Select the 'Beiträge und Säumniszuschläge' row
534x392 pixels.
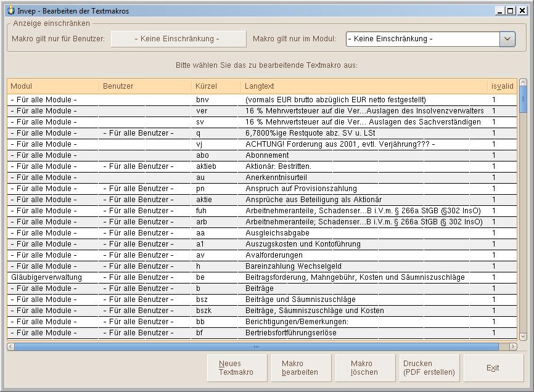pyautogui.click(x=262, y=300)
